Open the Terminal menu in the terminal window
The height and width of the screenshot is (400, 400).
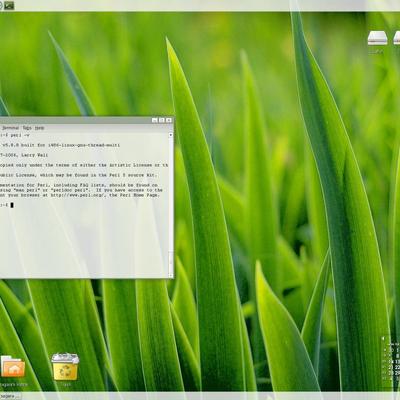[10, 128]
